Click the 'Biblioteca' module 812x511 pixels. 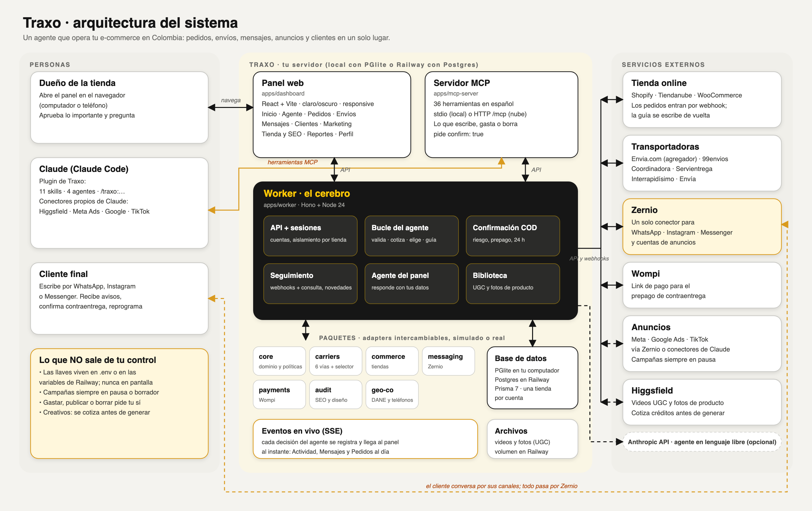513,283
